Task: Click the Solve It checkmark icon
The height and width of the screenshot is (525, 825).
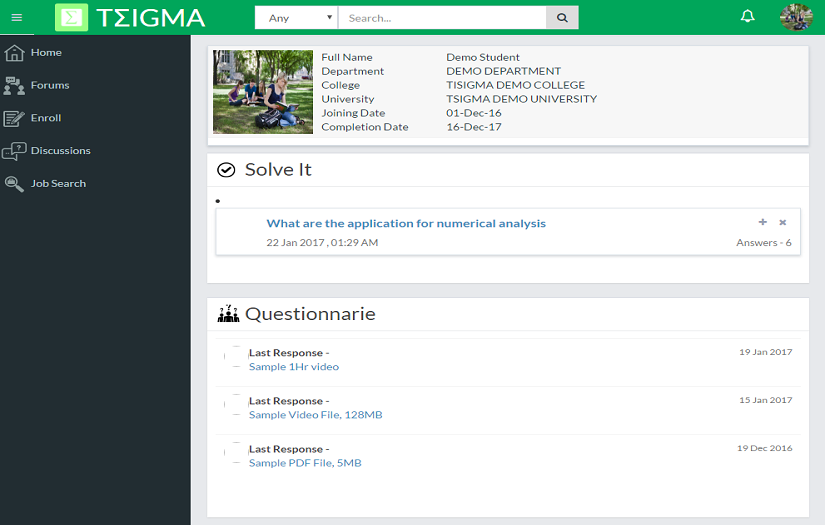Action: [226, 170]
